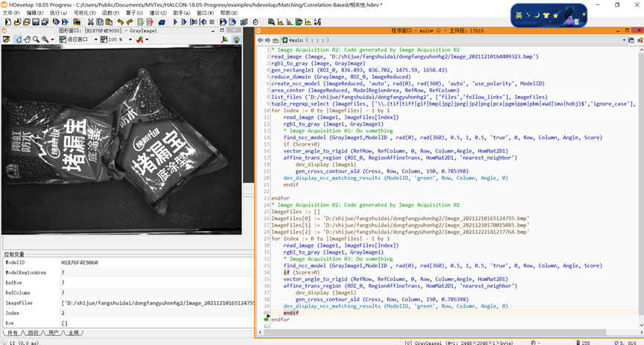Click the Save program floppy icon
The image size is (644, 345).
pos(35,22)
